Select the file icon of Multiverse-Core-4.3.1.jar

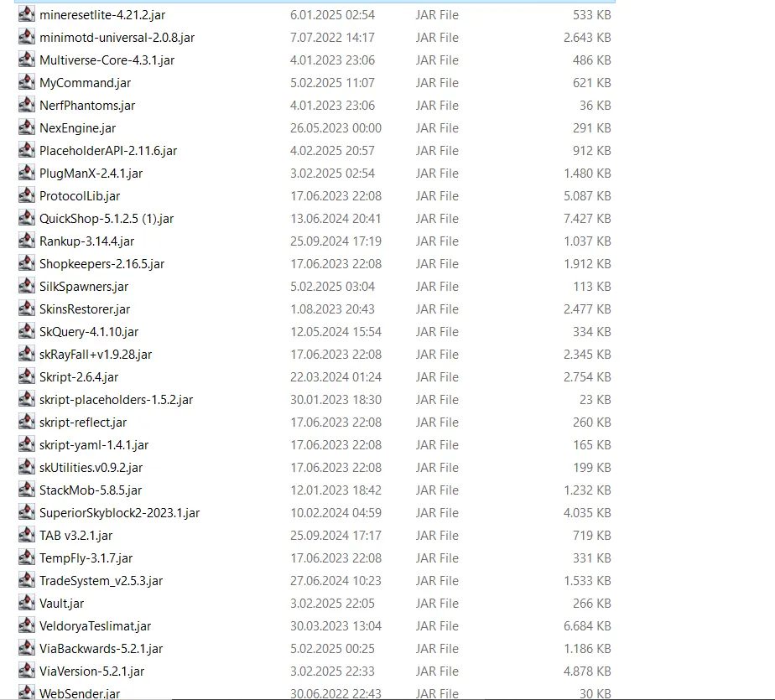[27, 60]
